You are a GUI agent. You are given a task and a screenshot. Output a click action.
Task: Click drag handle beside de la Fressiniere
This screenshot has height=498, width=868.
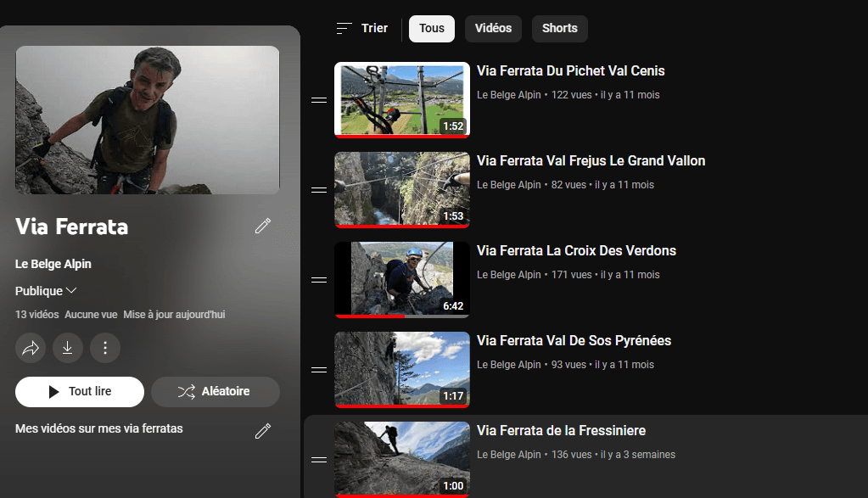click(319, 460)
